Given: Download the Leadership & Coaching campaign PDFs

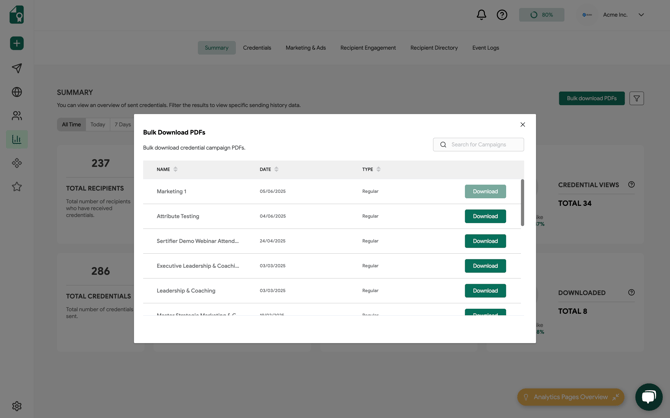Looking at the screenshot, I should (x=485, y=291).
